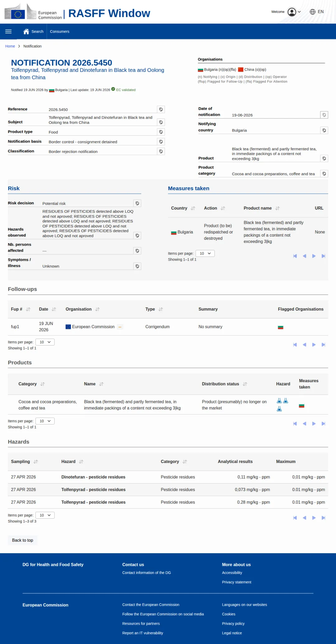Copy the Product description value
336x644 pixels.
[x=324, y=159]
